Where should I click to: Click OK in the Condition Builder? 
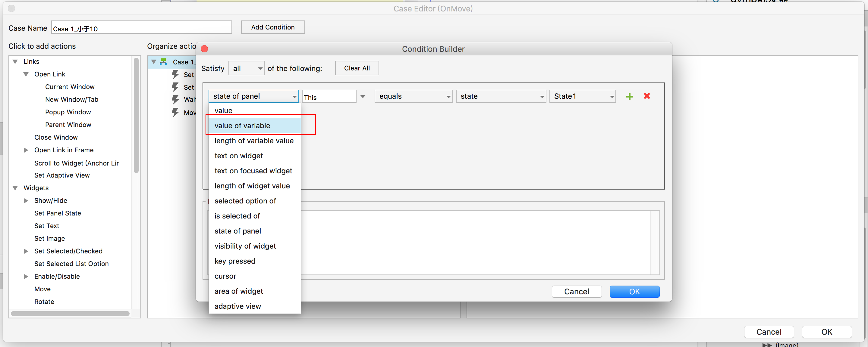634,291
